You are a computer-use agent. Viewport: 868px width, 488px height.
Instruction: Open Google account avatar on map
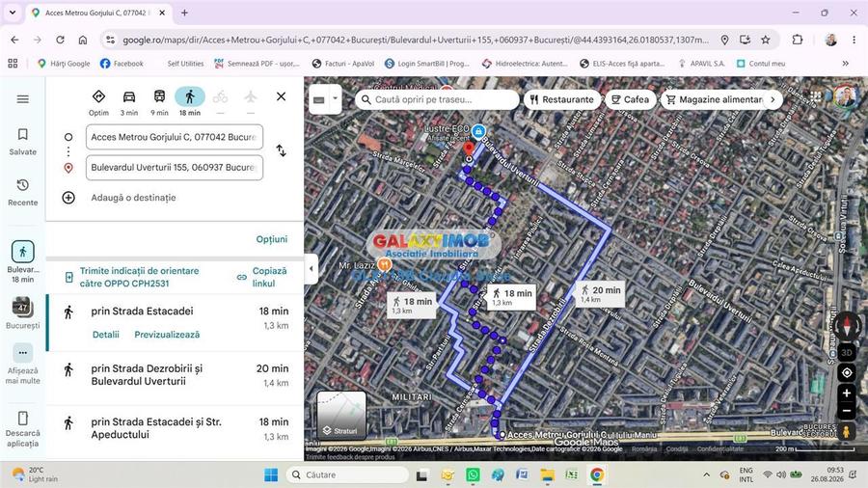pos(844,95)
